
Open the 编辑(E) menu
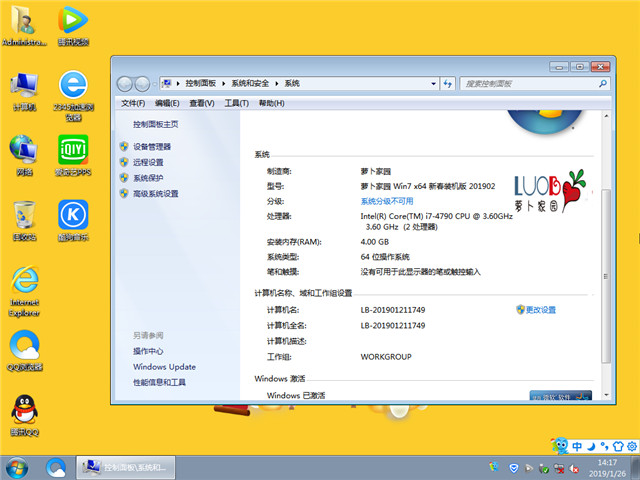coord(167,103)
